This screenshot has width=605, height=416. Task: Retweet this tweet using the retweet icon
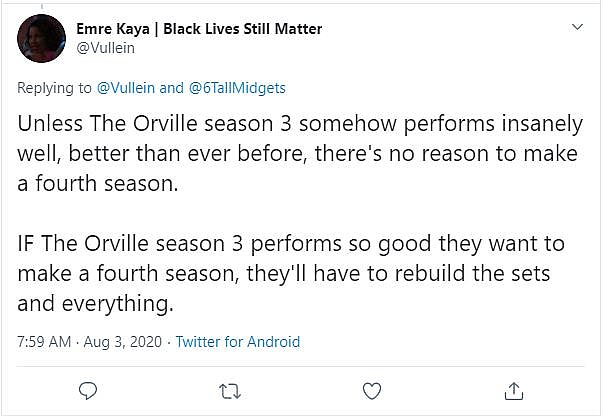pyautogui.click(x=229, y=389)
